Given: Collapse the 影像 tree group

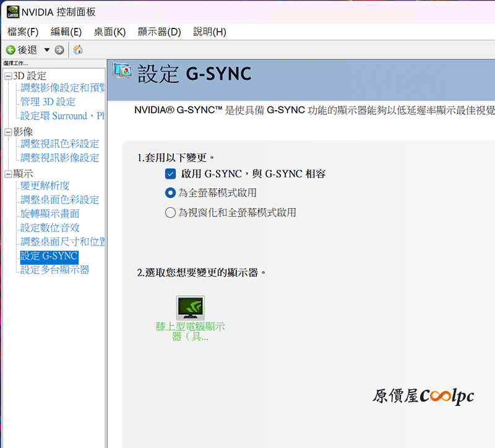Looking at the screenshot, I should (x=8, y=132).
